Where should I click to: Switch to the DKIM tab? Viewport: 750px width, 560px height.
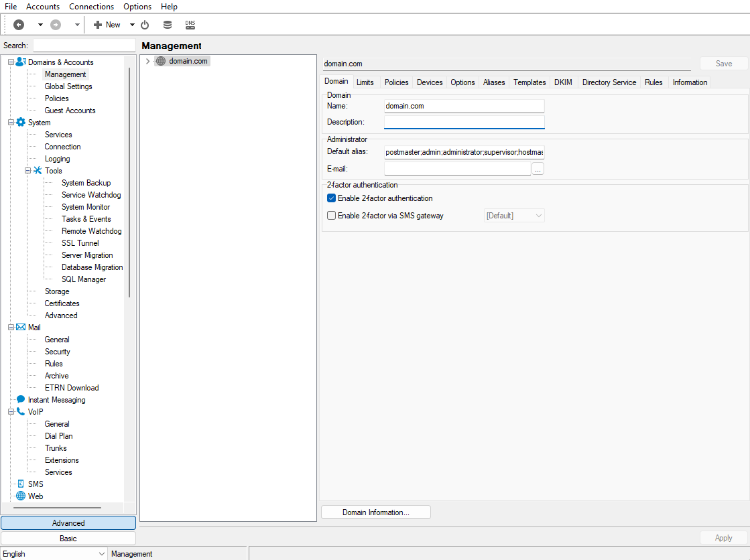pos(563,82)
